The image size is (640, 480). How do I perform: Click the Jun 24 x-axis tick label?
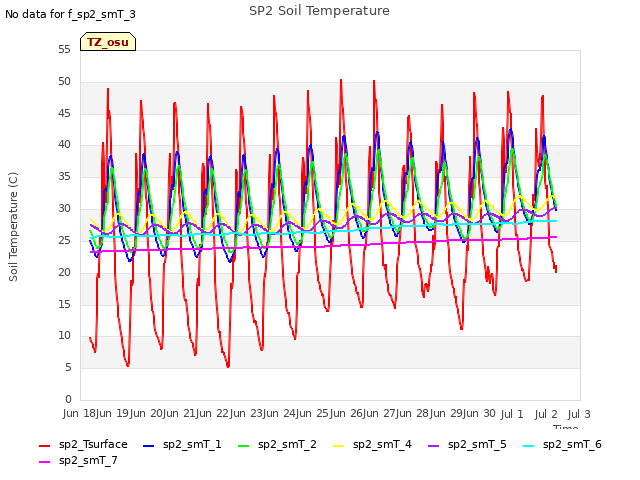click(280, 414)
